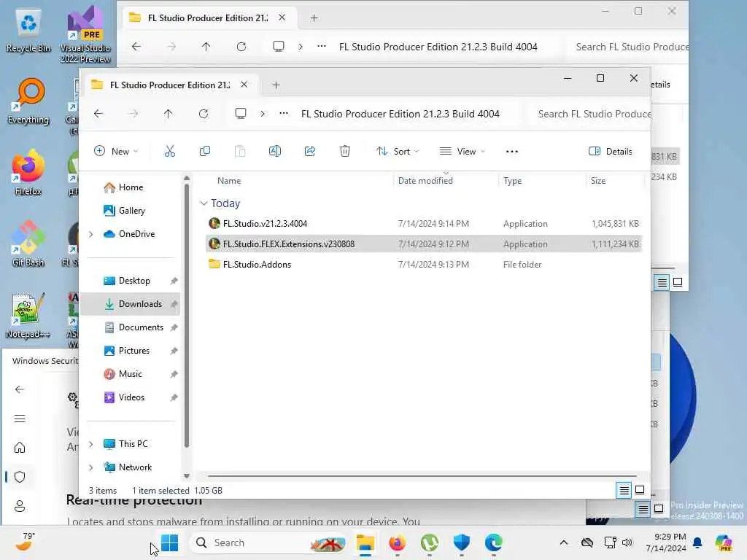This screenshot has height=560, width=747.
Task: Select the Firefox desktop shortcut
Action: [28, 173]
